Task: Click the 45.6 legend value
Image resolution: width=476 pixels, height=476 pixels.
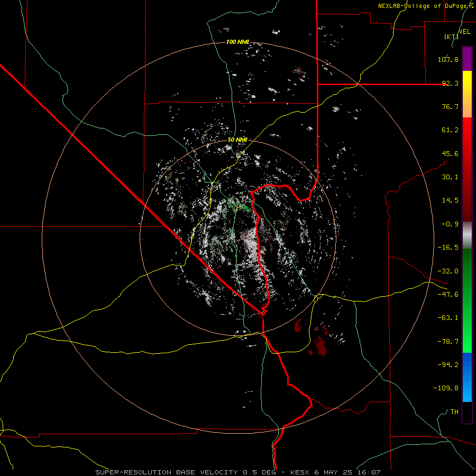Action: (x=450, y=153)
